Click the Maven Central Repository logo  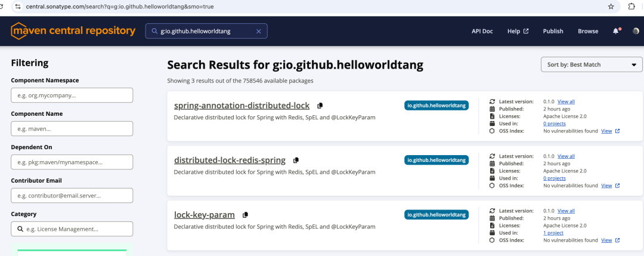(x=73, y=31)
